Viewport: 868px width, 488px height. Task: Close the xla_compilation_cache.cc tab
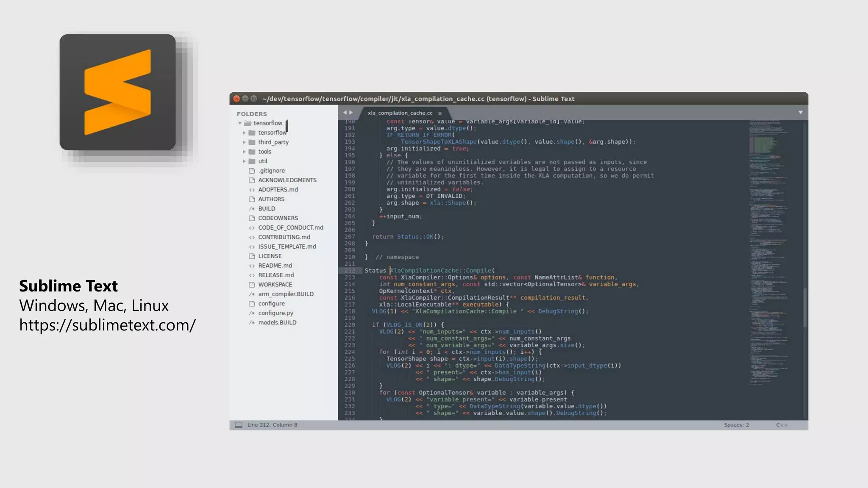click(440, 114)
